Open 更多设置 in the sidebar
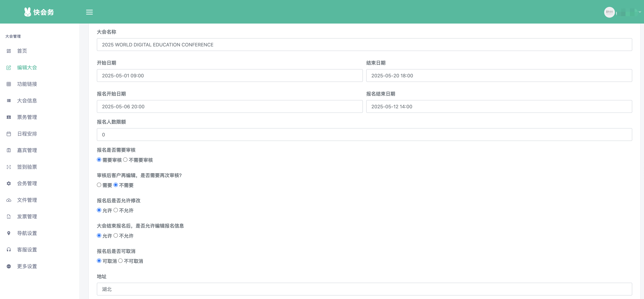Viewport: 644px width, 299px height. [x=27, y=266]
